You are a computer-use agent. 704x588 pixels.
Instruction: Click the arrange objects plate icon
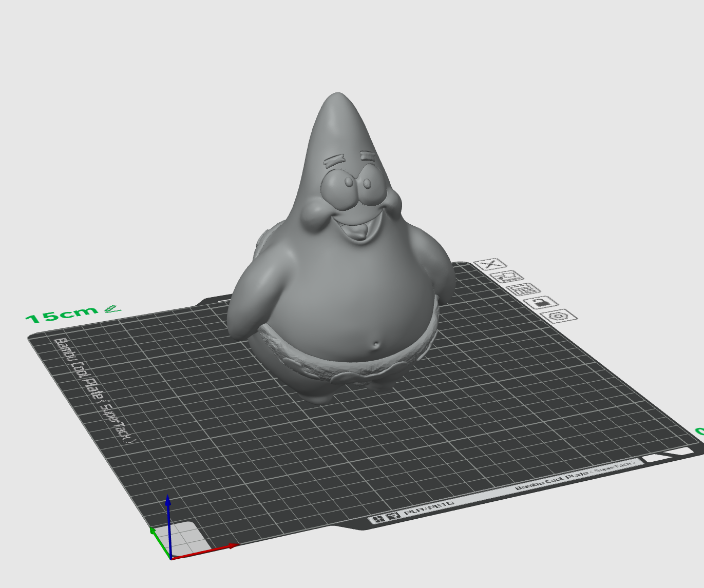524,289
